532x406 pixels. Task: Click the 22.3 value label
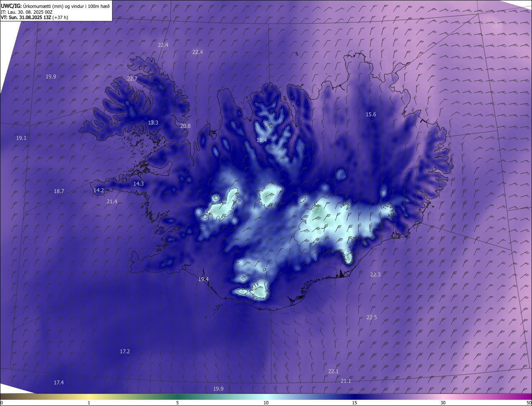pos(375,274)
